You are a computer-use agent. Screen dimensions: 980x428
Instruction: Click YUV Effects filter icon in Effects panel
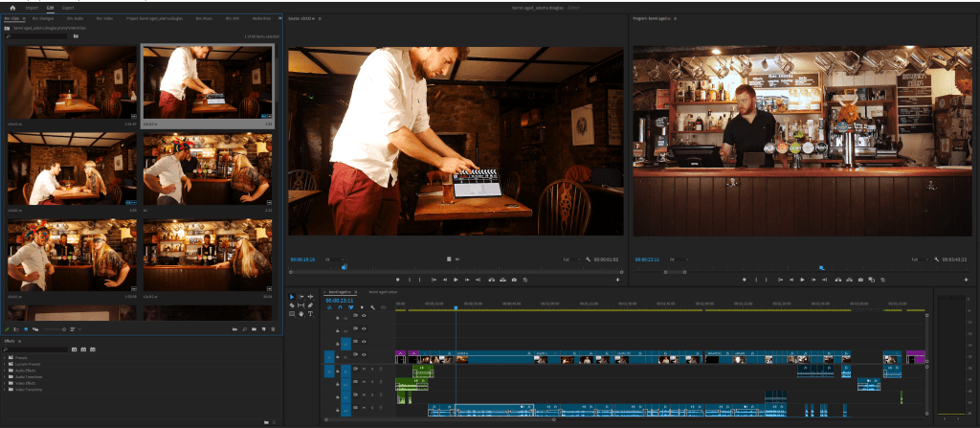coord(93,349)
